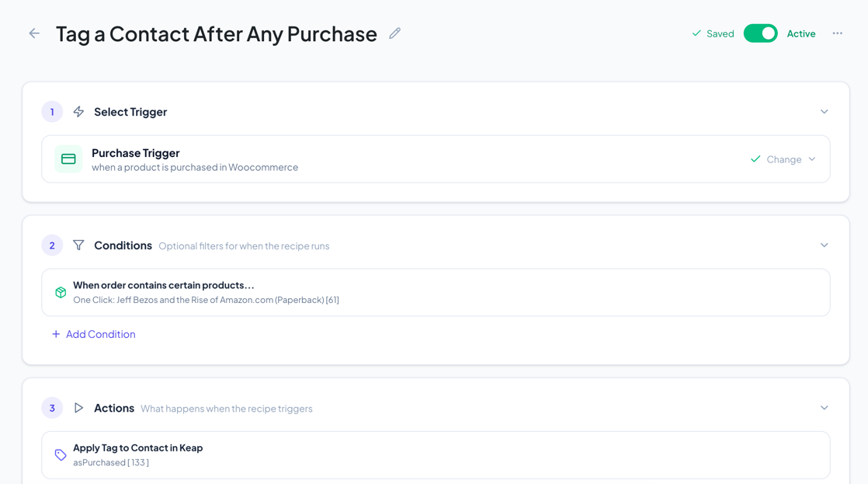Click the back arrow to leave the recipe
Screen dimensions: 868x484
coord(33,33)
